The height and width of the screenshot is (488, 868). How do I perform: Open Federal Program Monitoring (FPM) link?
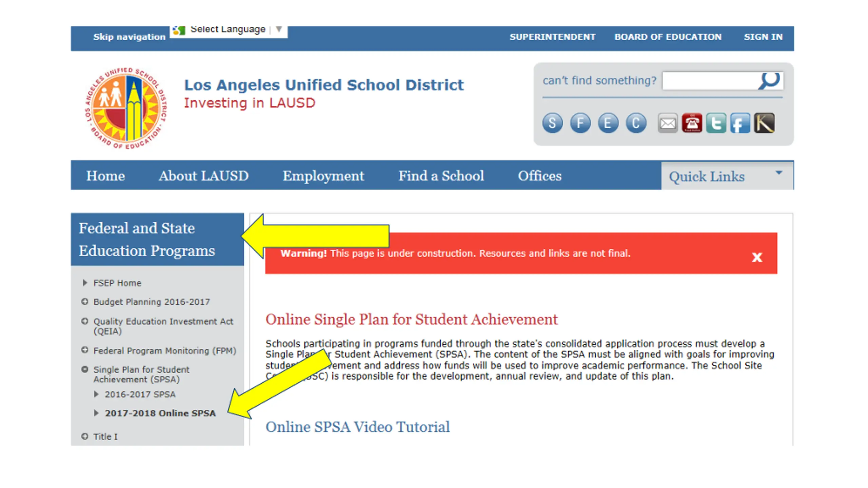165,351
